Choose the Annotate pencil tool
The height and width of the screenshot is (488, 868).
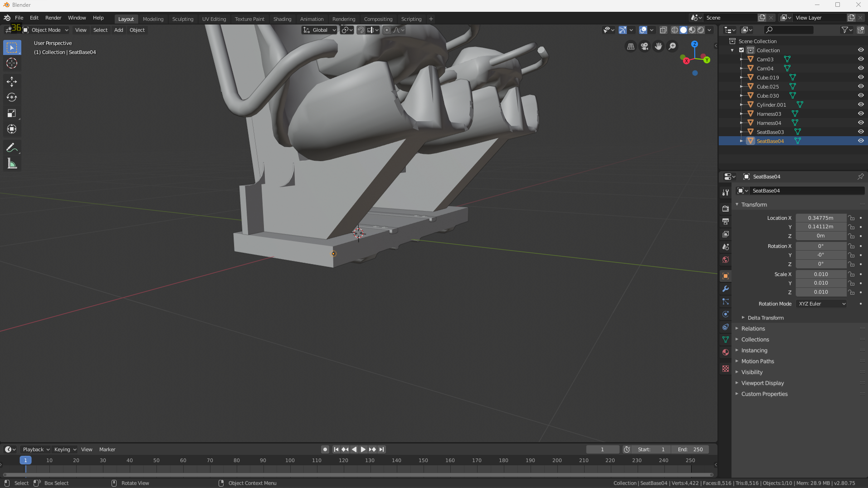12,148
